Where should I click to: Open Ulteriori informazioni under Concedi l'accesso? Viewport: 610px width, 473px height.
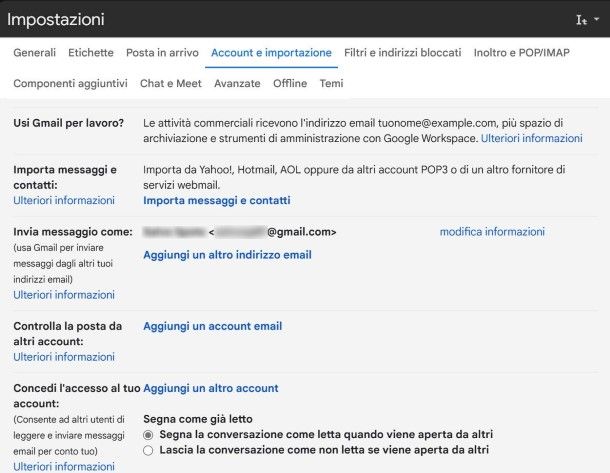[x=64, y=466]
